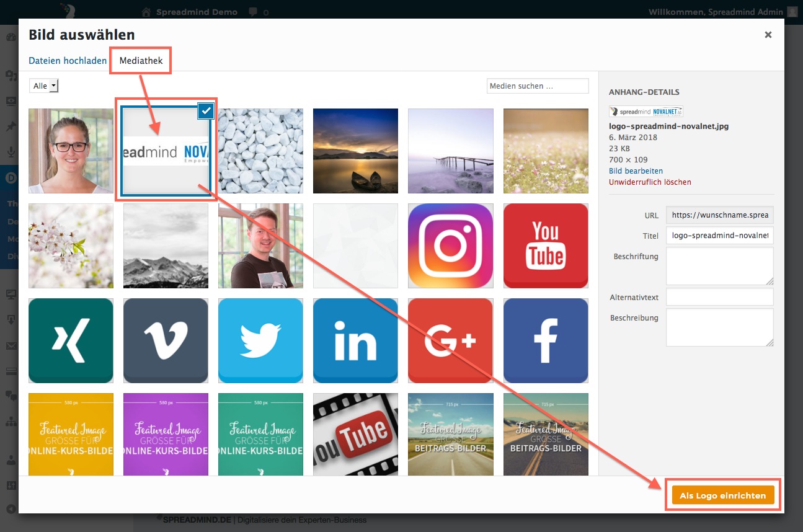Screen dimensions: 803x532
Task: Select the yellow Online-Kurs-Bilder featured image
Action: (x=71, y=435)
